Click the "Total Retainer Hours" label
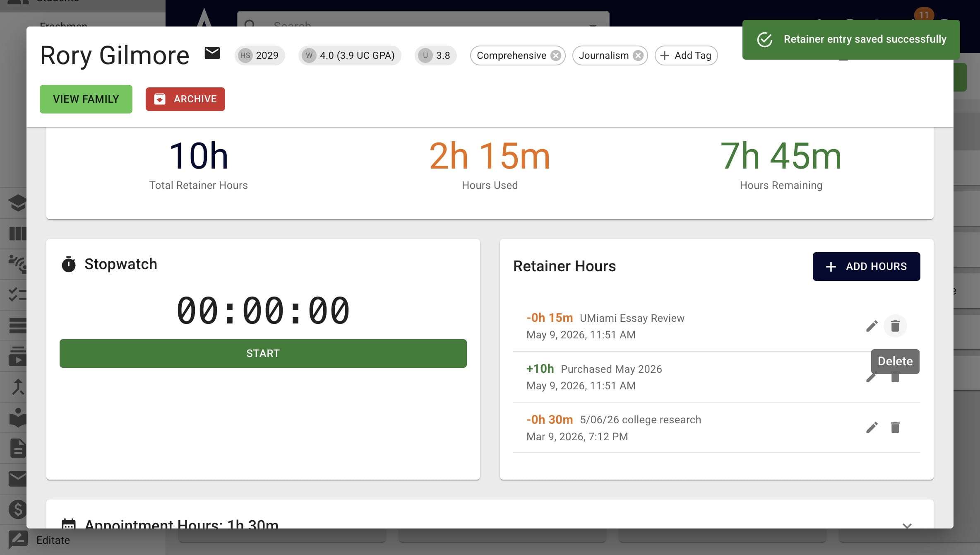The height and width of the screenshot is (555, 980). (199, 185)
